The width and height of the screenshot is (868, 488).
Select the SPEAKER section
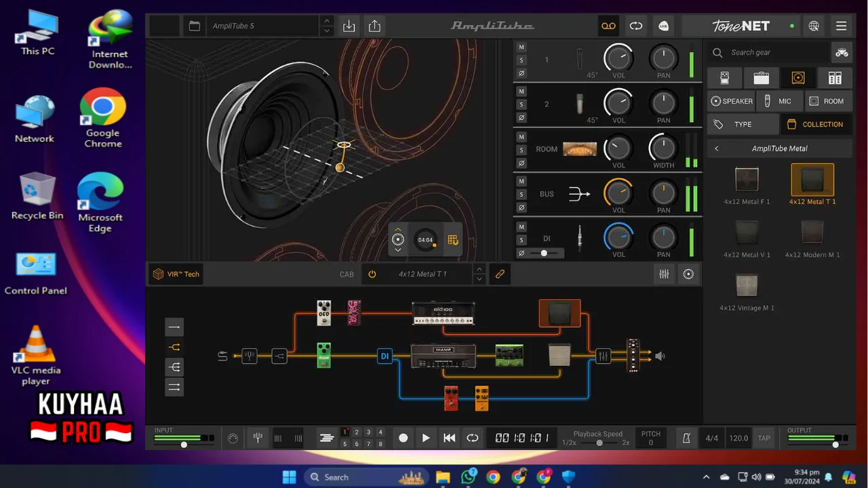coord(731,101)
